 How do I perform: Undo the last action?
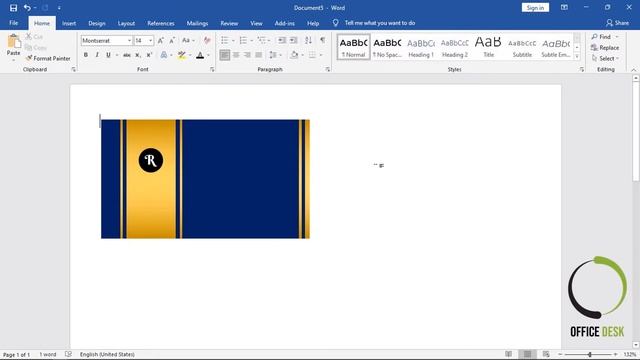click(27, 8)
